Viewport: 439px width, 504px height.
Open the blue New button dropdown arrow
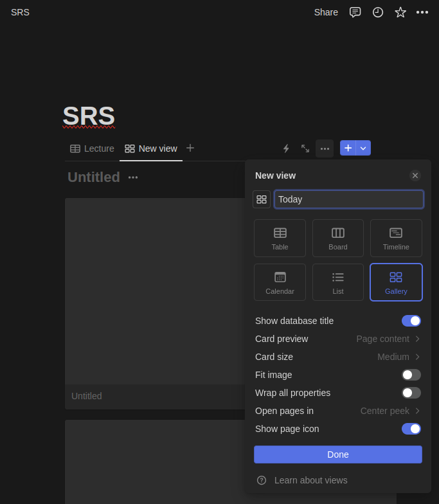[x=364, y=148]
